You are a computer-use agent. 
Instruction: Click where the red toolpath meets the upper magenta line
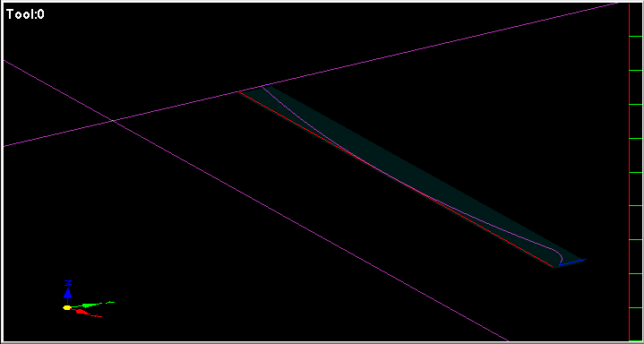[x=238, y=92]
